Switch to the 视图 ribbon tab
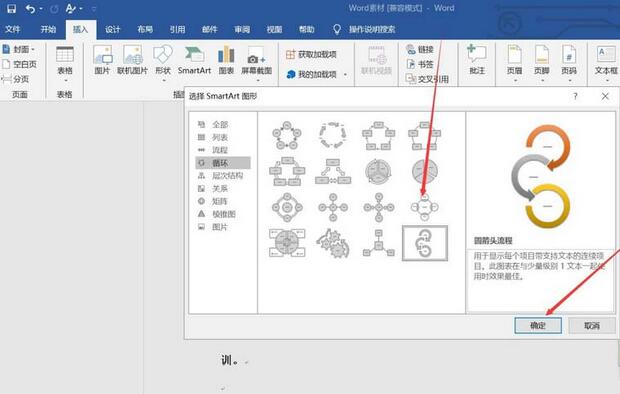Image resolution: width=620 pixels, height=394 pixels. (274, 29)
